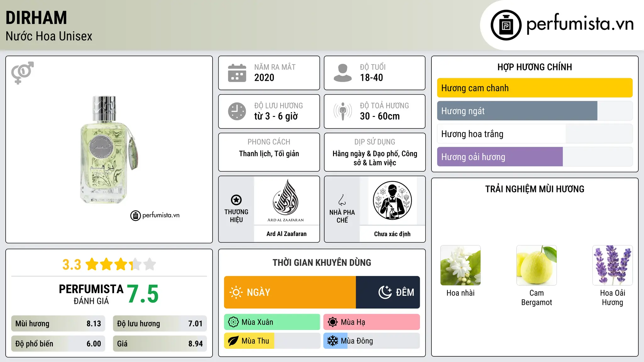644x362 pixels.
Task: Click the Mùi hương 8.13 score row
Action: coord(58,324)
